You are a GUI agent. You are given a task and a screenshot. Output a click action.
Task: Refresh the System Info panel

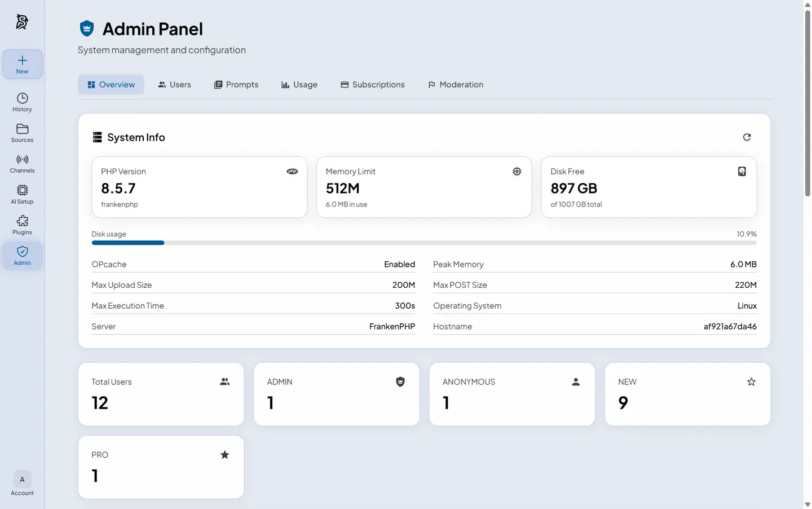pyautogui.click(x=747, y=137)
